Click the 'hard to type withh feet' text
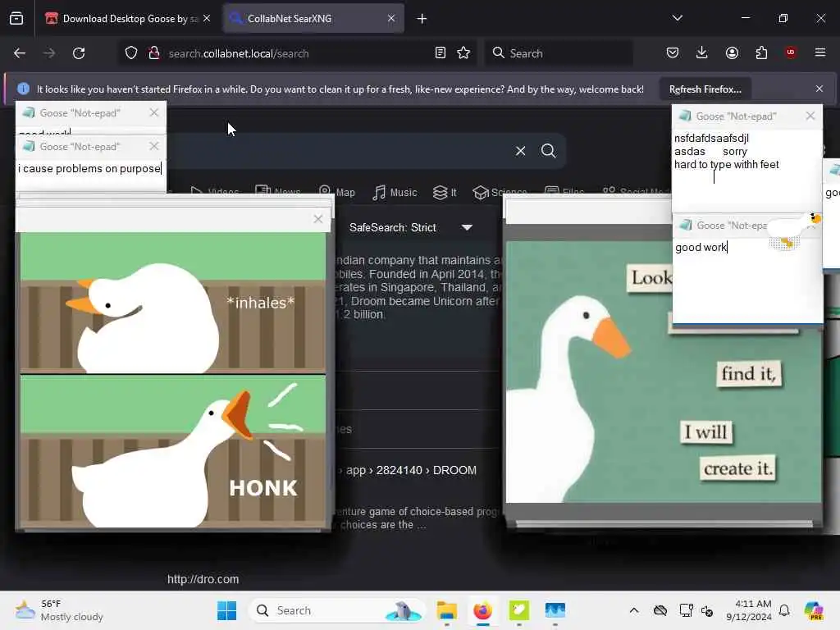 tap(727, 164)
